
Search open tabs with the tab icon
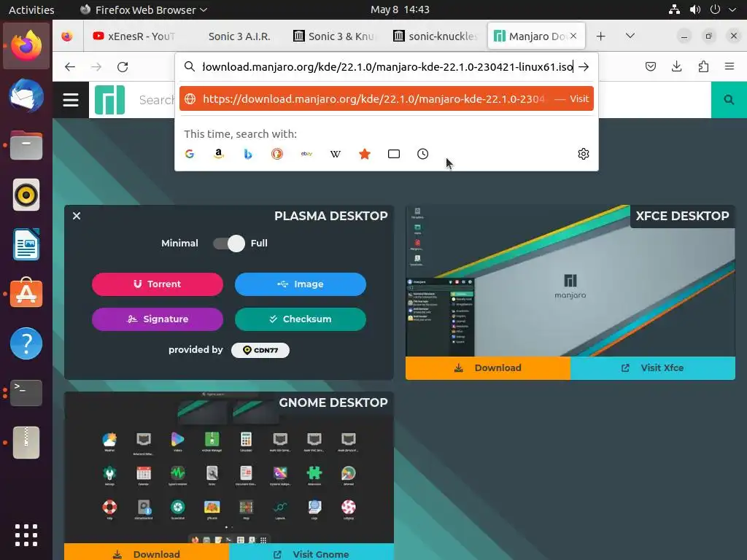click(393, 154)
